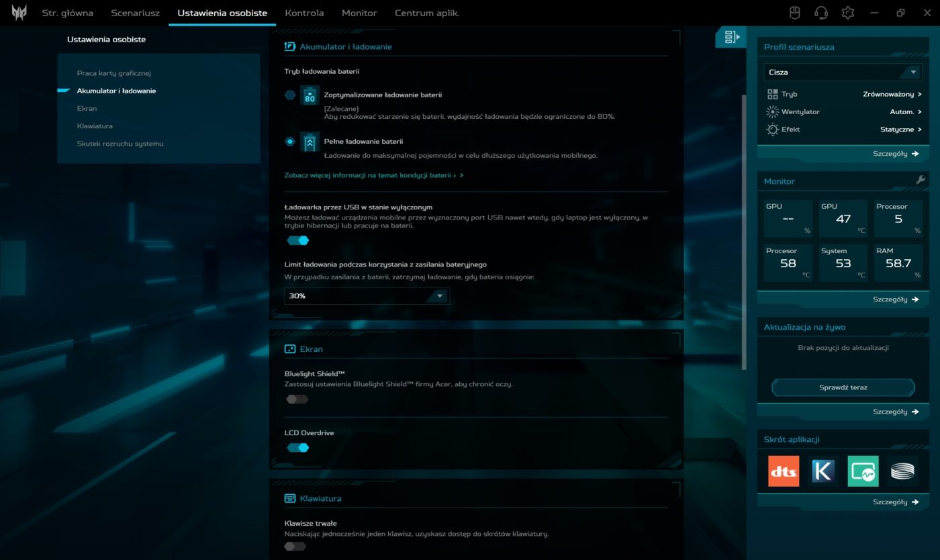Screen dimensions: 940x560
Task: Launch the blue K app shortcut
Action: point(823,471)
